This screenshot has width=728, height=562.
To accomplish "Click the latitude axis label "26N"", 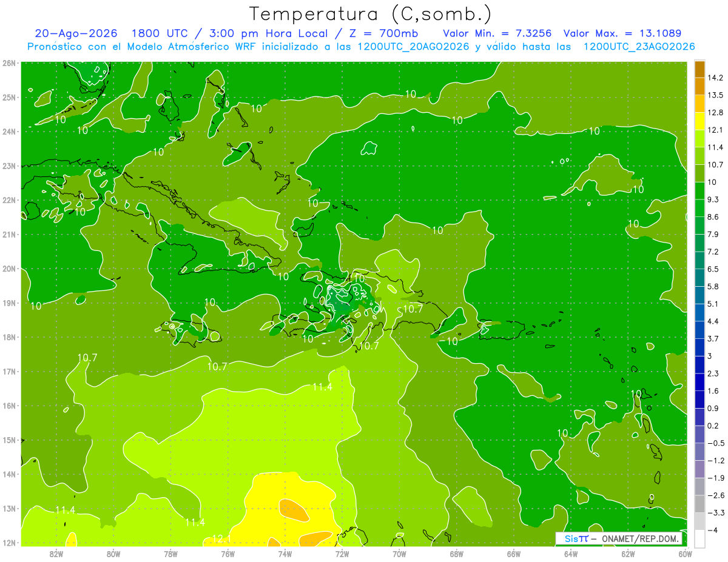I will (x=8, y=63).
